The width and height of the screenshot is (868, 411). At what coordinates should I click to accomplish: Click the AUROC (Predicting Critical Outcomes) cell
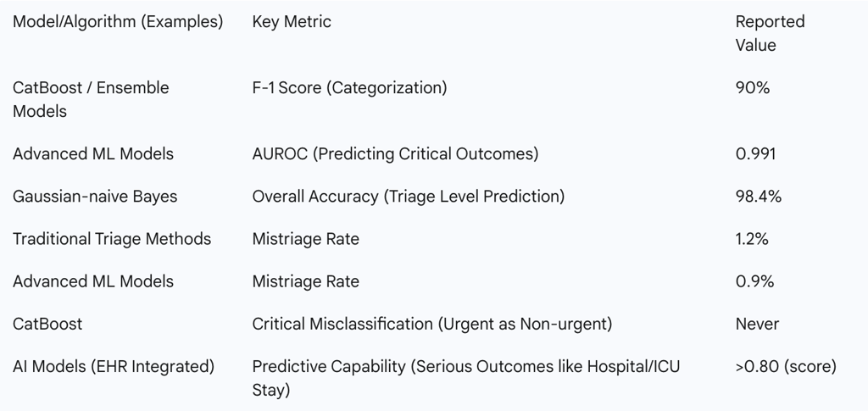coord(395,153)
